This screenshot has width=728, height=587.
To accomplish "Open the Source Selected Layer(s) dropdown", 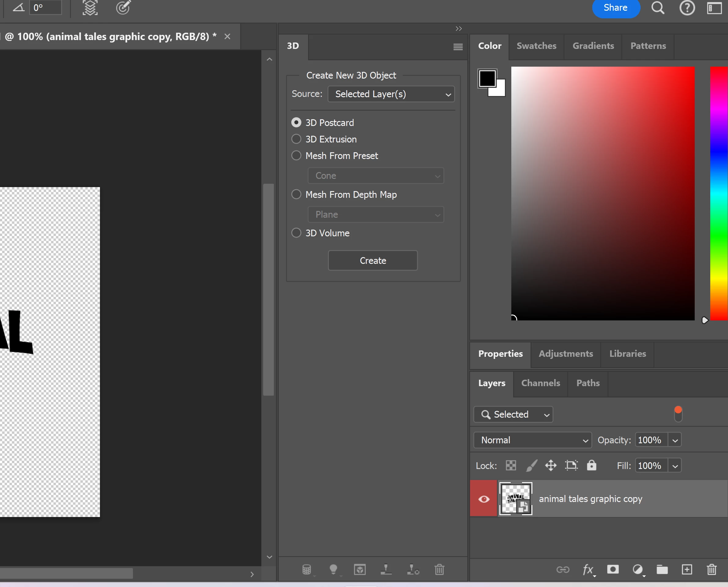I will click(x=391, y=94).
